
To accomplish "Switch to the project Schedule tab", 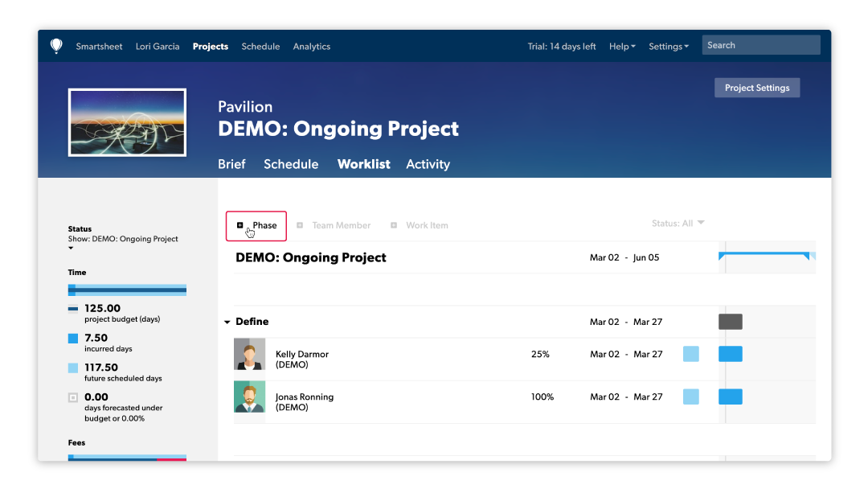I will click(x=291, y=164).
